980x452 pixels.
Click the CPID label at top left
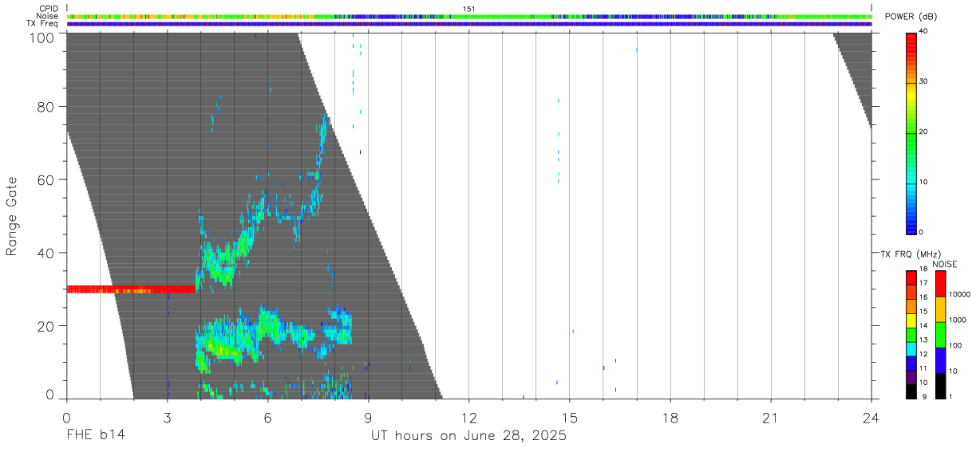click(49, 9)
